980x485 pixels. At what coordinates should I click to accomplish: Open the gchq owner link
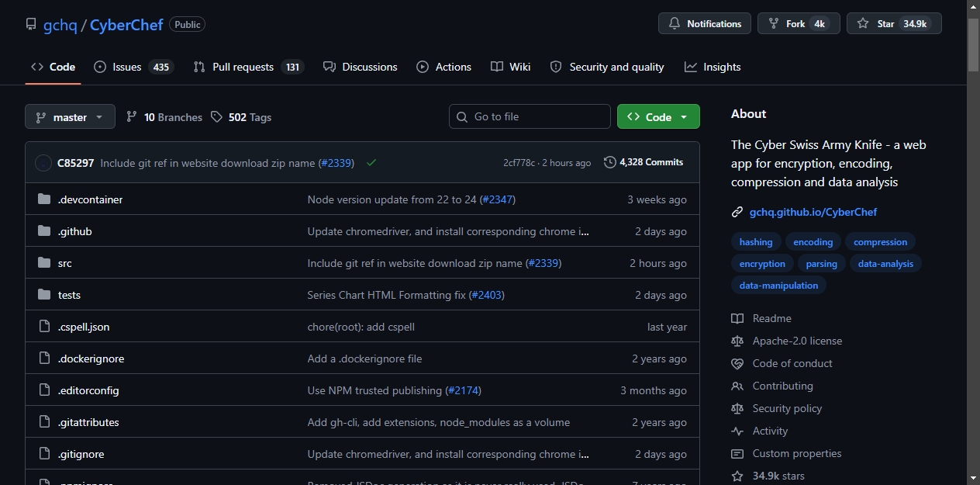(60, 25)
